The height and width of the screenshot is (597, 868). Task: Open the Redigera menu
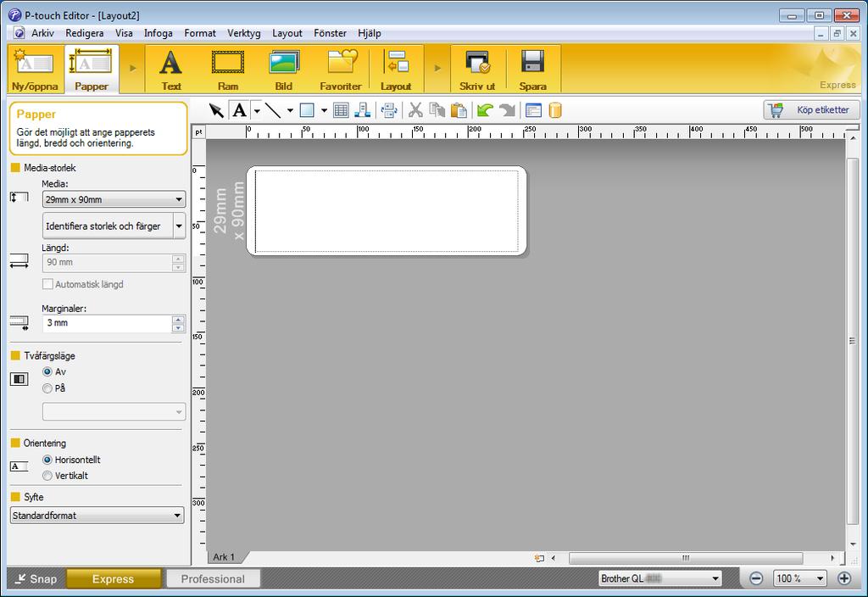[84, 33]
